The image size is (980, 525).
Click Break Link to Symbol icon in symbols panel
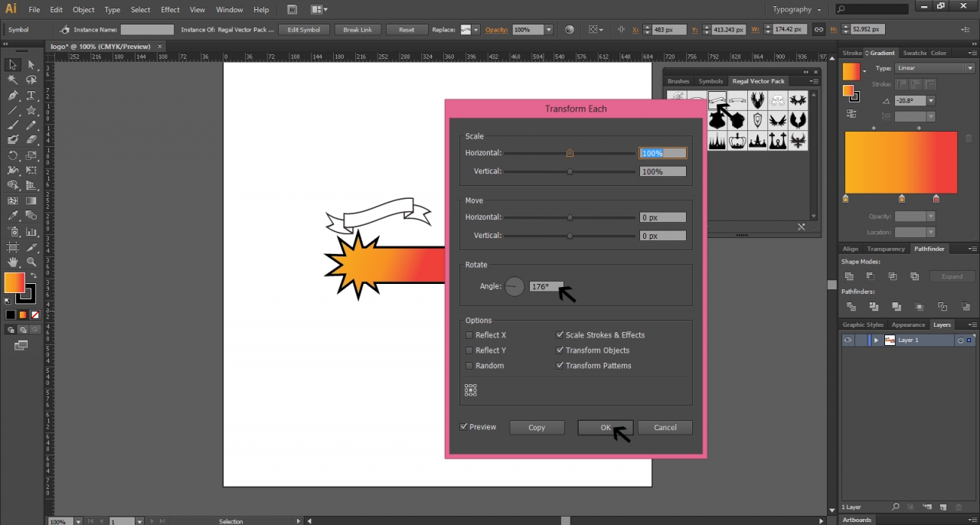coord(801,227)
